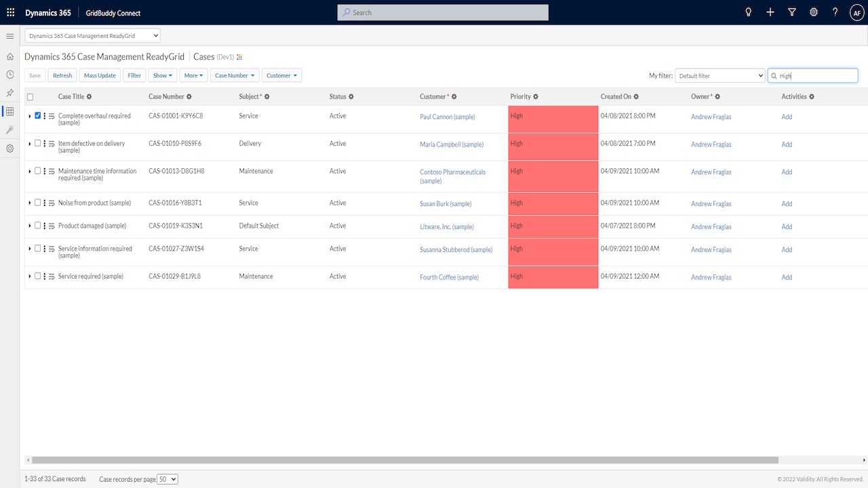Click case number CAS-01013-D8G1H8
The height and width of the screenshot is (488, 868).
coord(176,171)
